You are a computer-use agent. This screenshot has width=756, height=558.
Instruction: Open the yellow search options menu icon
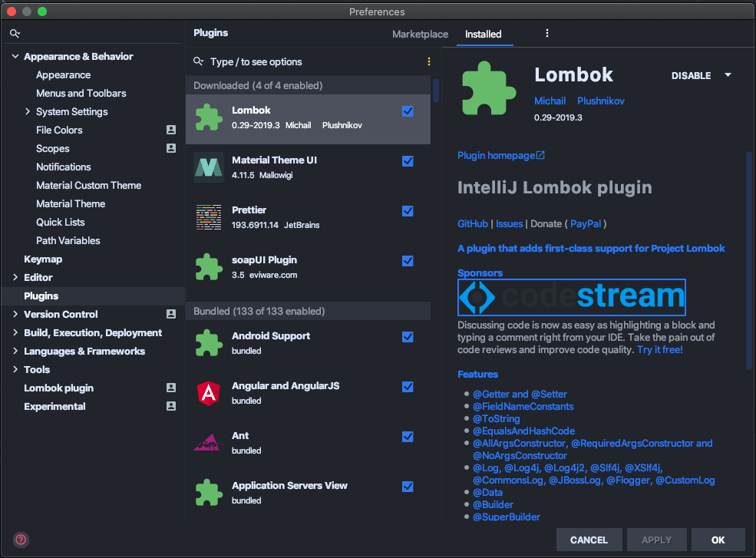[x=428, y=61]
